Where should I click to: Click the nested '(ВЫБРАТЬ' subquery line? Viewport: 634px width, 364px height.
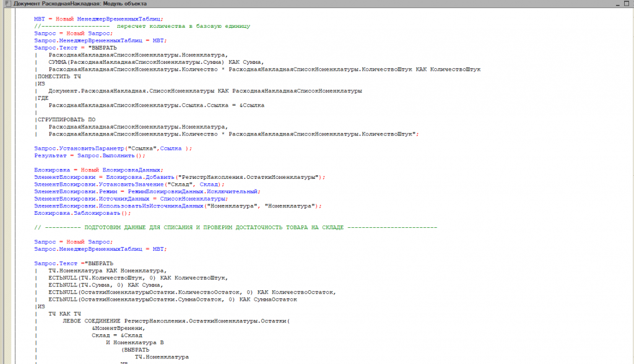[135, 350]
